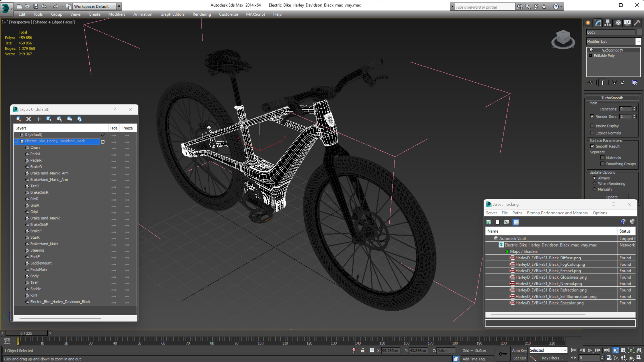Click Create New Layer icon in Layer dialog
The image size is (644, 362).
(18, 119)
